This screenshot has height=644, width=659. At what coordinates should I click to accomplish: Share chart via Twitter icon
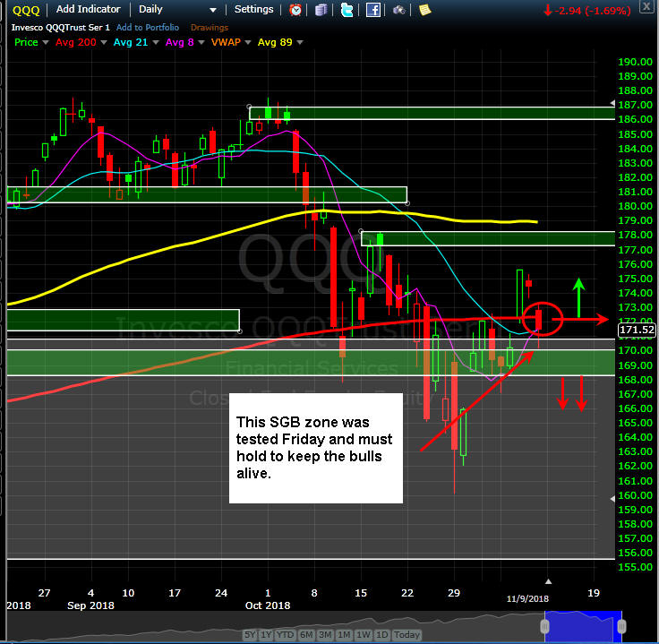(x=347, y=10)
